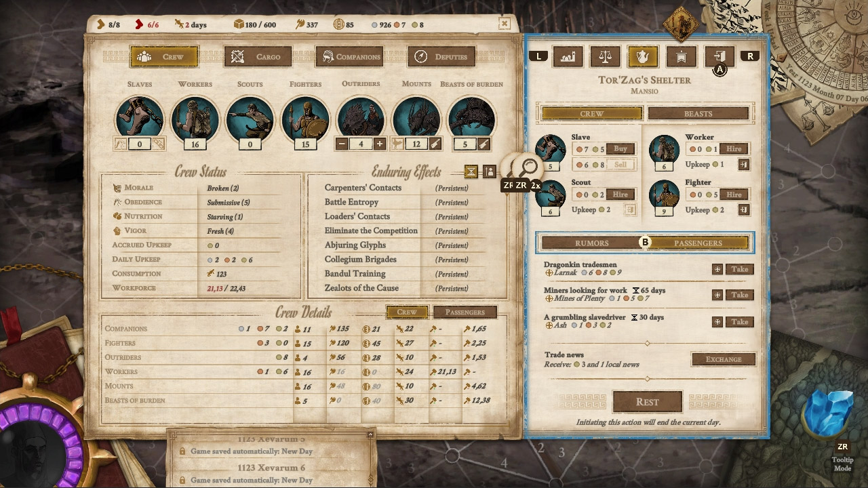The image size is (868, 488).
Task: Expand details for the Dragonkin tradesmen rumor
Action: tap(717, 269)
